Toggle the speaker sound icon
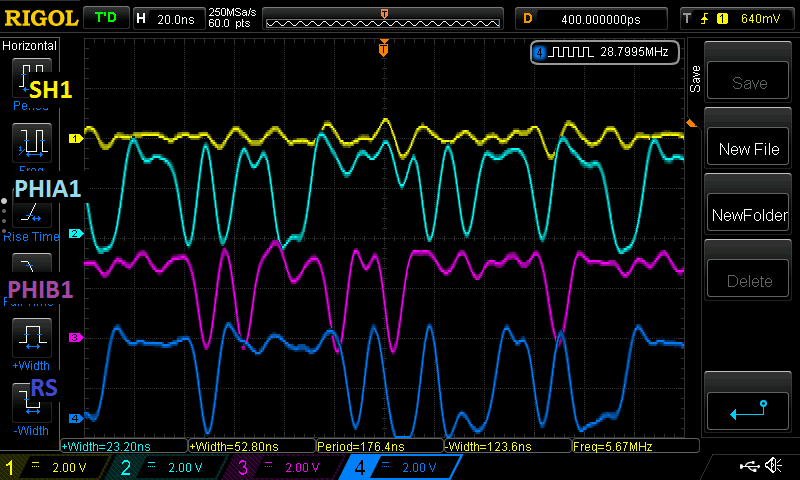 click(774, 465)
